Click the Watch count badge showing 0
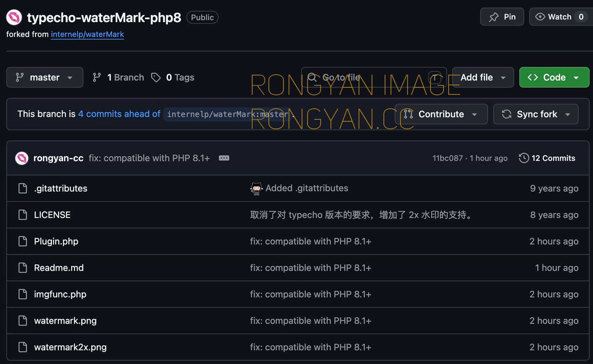The image size is (593, 364). tap(581, 17)
